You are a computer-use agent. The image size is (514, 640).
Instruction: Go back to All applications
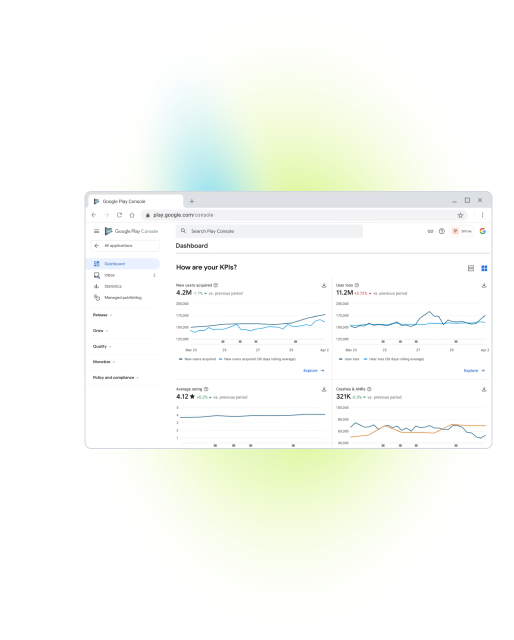click(125, 246)
